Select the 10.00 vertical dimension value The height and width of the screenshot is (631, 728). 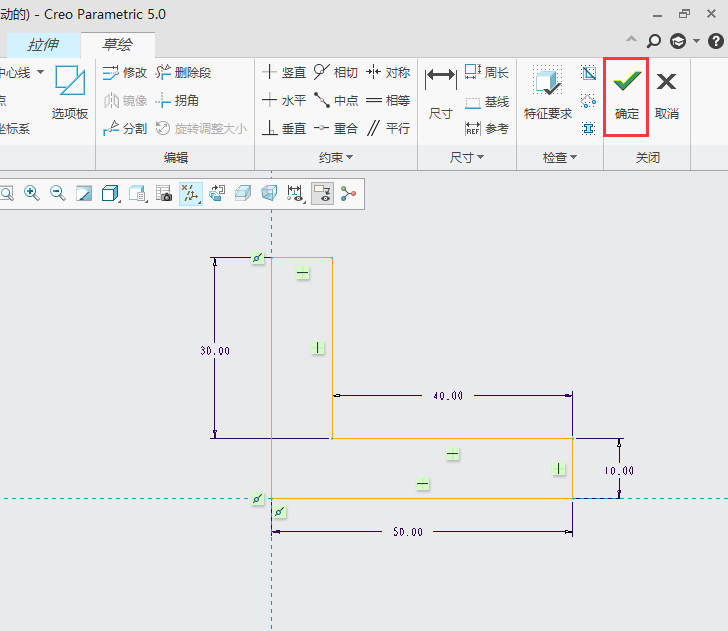click(x=619, y=471)
